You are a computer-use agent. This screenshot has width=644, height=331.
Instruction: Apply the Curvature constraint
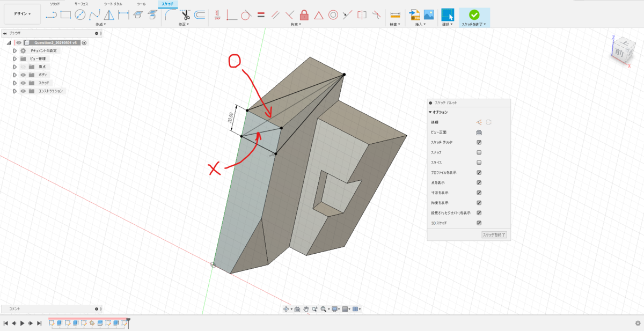point(376,15)
